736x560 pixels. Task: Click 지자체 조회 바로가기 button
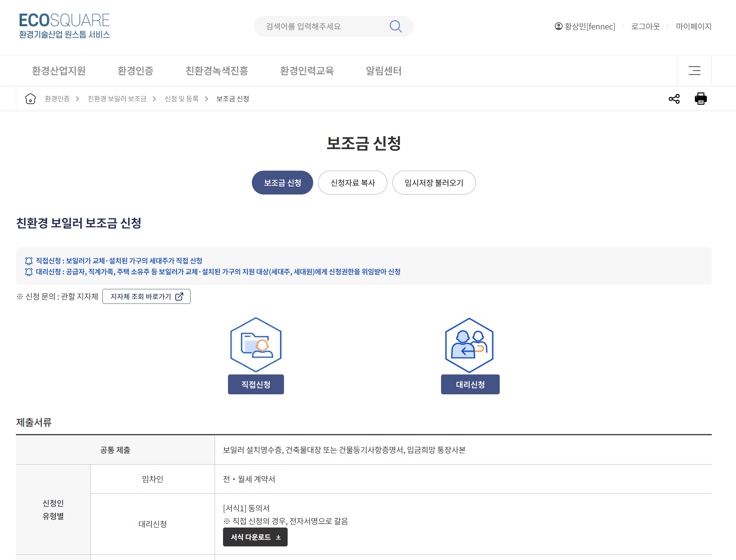(146, 296)
